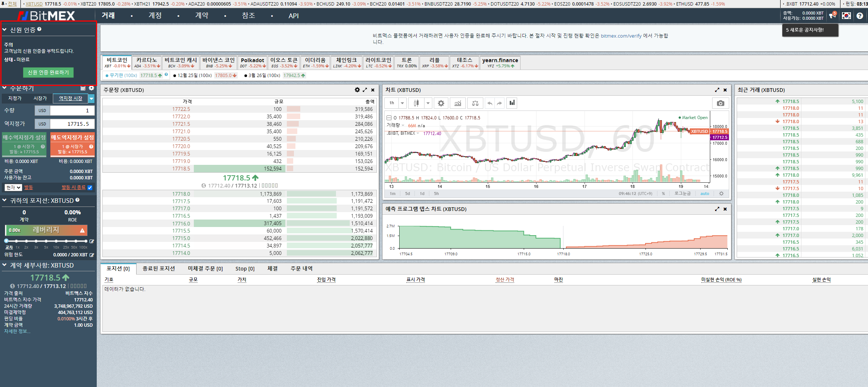Viewport: 868px width, 387px height.
Task: Open the bitmex.com/verify link
Action: point(621,36)
